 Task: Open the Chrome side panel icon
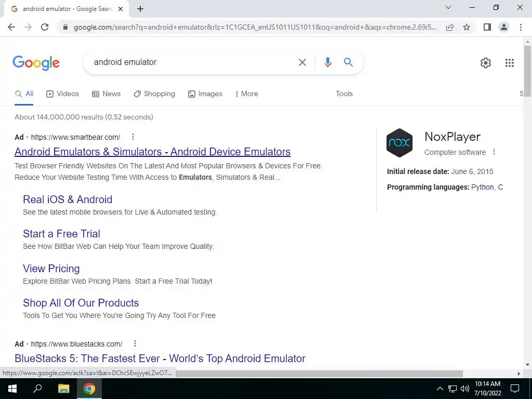tap(487, 27)
